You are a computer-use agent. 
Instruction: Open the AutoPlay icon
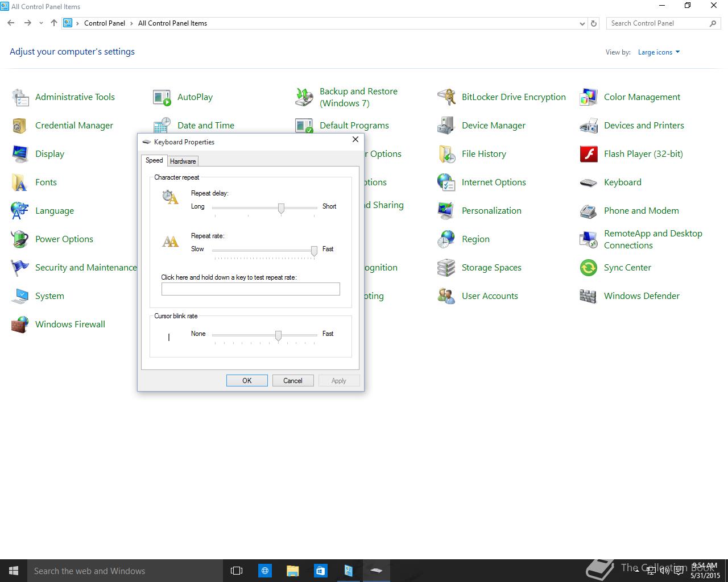click(162, 97)
